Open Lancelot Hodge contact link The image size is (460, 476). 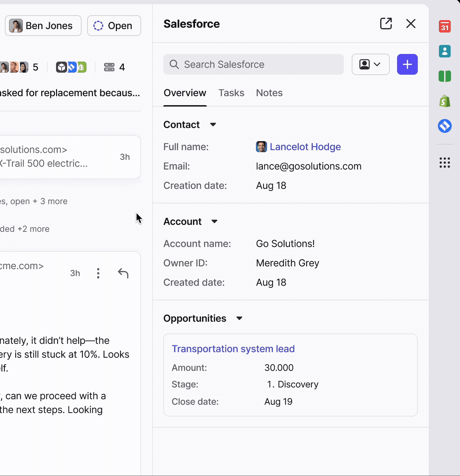(305, 147)
